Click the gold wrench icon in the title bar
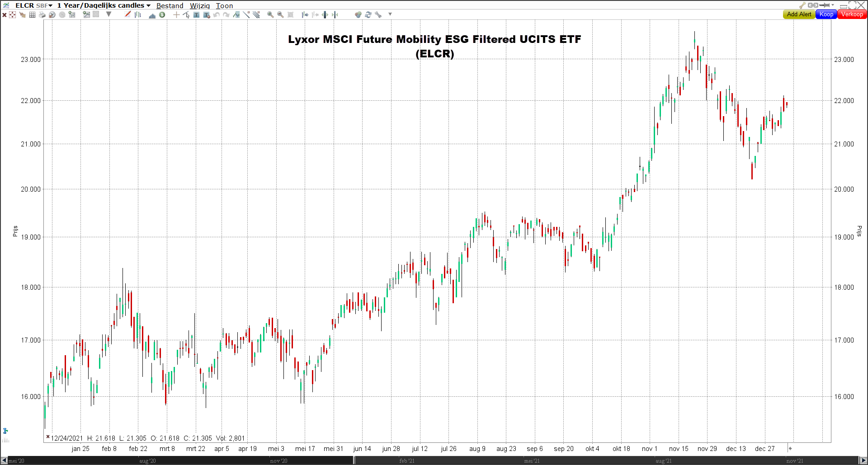The height and width of the screenshot is (465, 868). tap(802, 5)
